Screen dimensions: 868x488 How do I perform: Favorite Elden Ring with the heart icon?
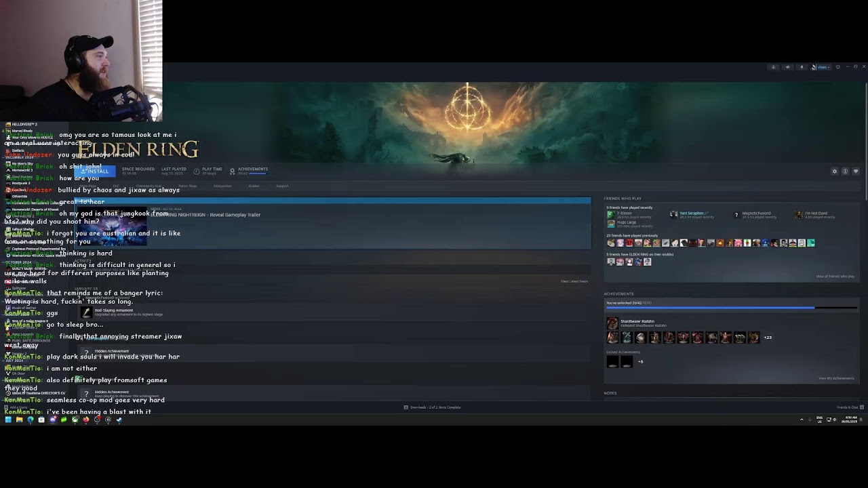(856, 171)
